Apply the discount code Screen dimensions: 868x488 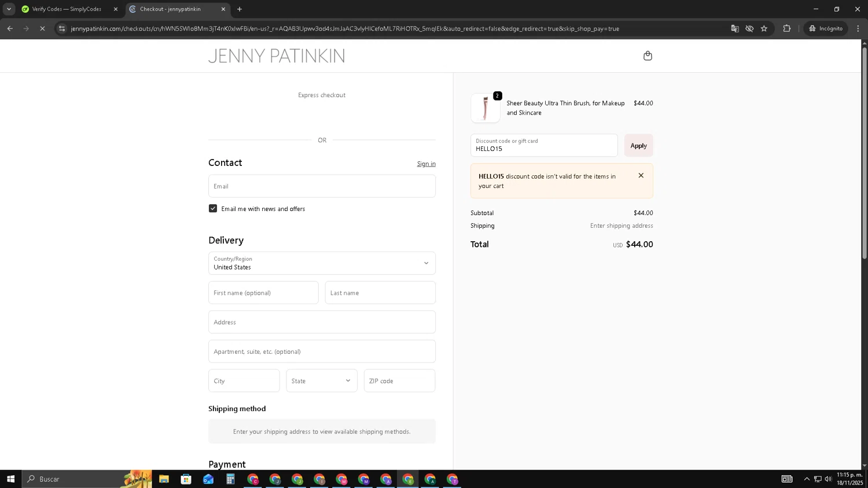click(x=638, y=146)
